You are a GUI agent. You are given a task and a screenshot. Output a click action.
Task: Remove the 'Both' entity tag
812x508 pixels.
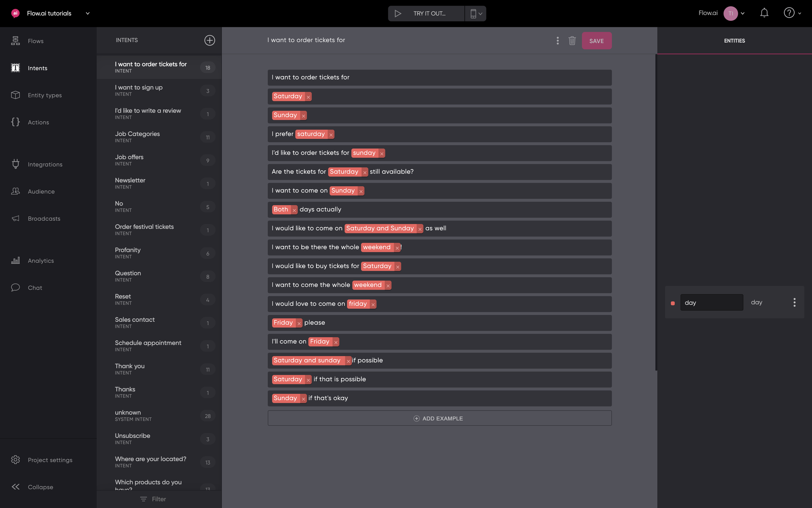pos(294,210)
